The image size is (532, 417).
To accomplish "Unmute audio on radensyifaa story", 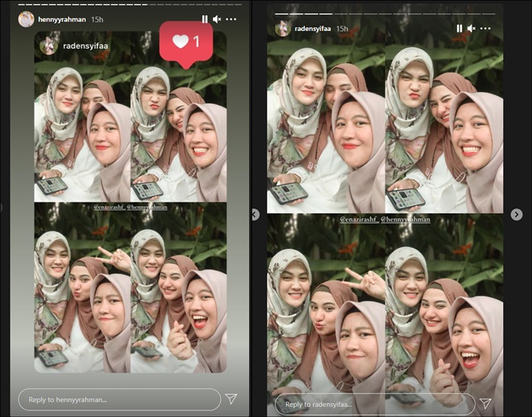I will (x=471, y=29).
